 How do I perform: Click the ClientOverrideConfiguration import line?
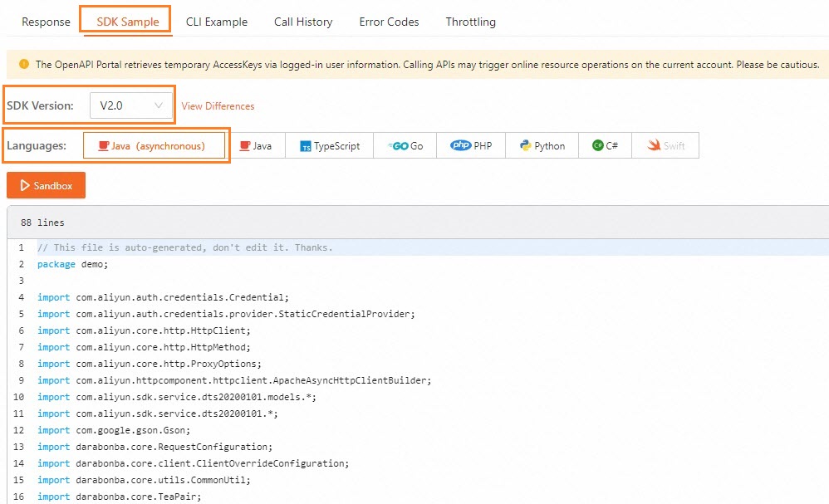(193, 463)
